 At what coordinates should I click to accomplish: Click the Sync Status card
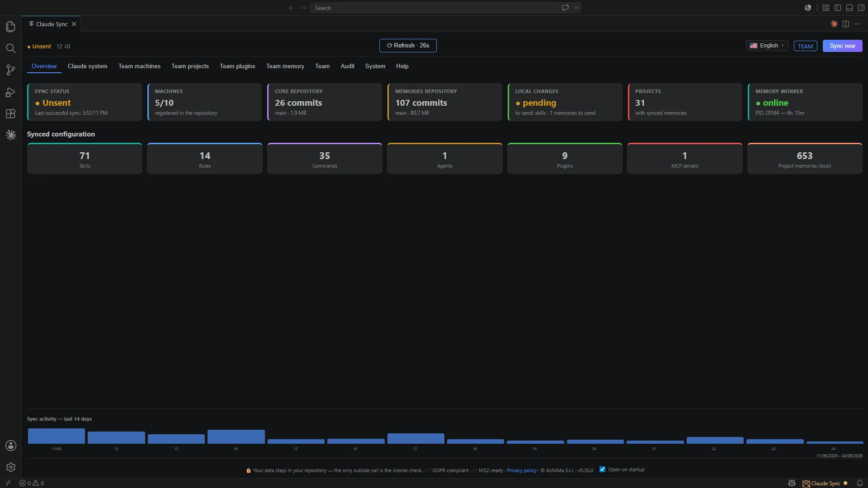click(x=85, y=102)
